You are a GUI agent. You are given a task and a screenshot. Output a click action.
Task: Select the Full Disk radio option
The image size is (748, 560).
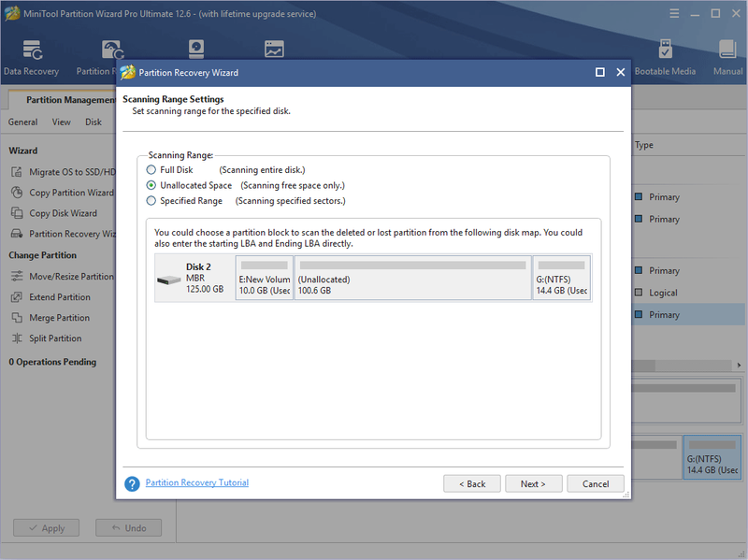pyautogui.click(x=151, y=170)
